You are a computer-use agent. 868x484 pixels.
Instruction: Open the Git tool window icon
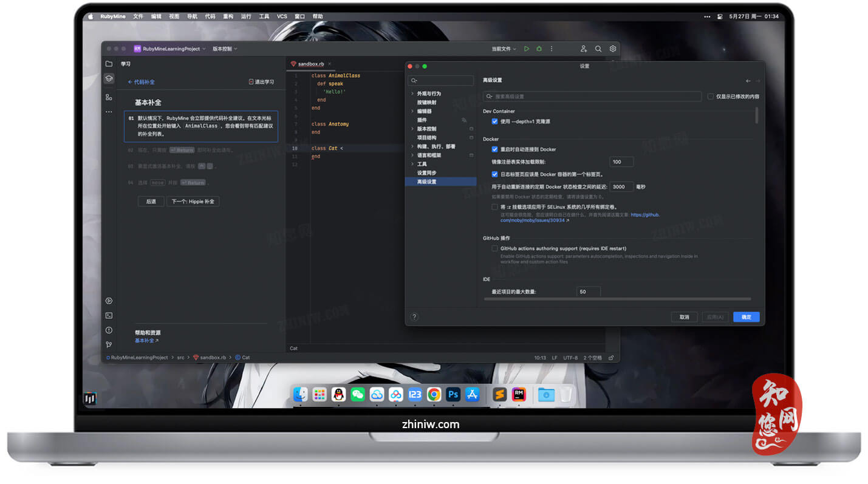tap(109, 344)
